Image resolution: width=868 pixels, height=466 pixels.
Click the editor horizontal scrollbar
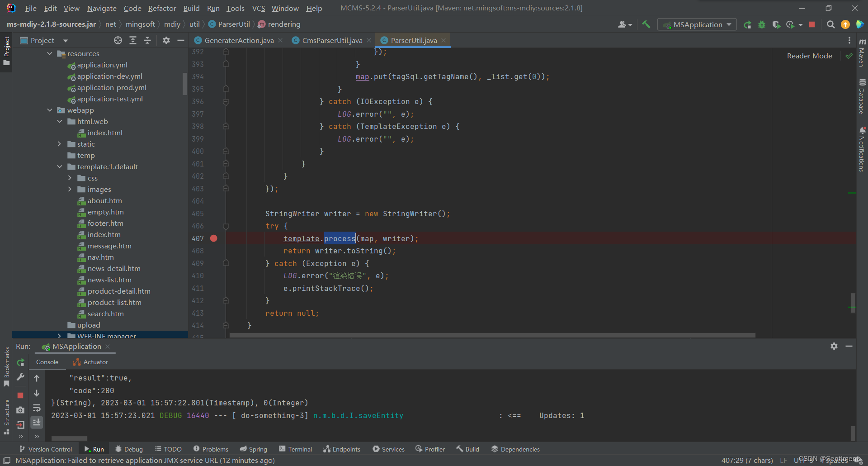coord(492,335)
